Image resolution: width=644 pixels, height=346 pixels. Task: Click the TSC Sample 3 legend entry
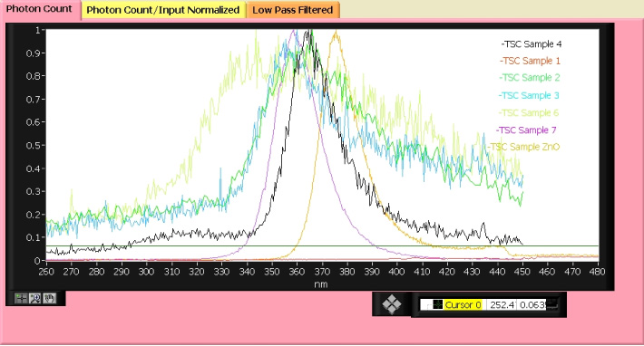click(x=529, y=95)
